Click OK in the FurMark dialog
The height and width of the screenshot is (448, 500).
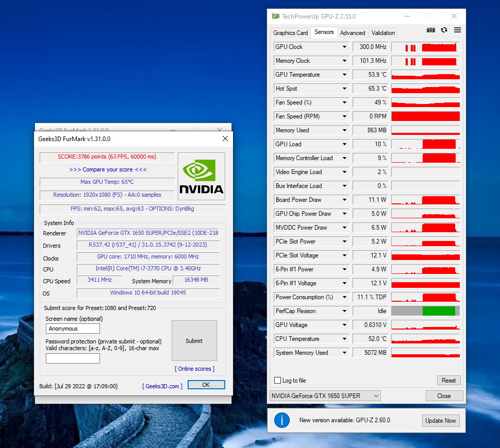[206, 385]
